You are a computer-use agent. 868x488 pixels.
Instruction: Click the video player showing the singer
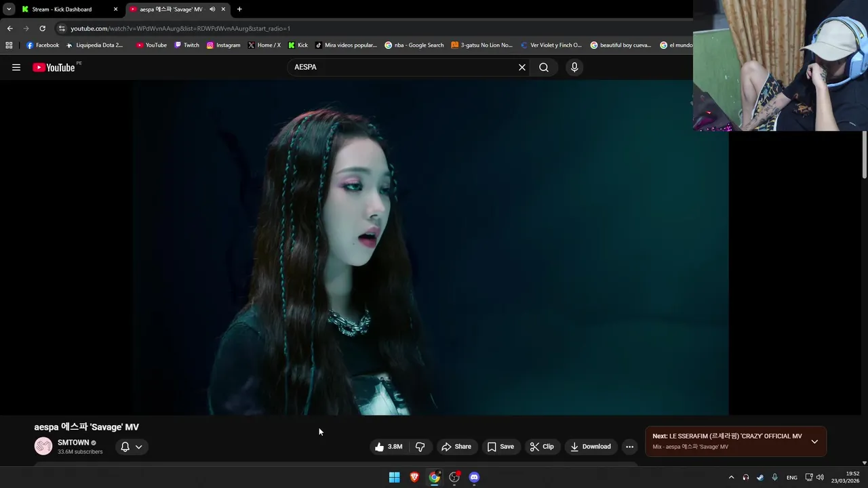point(431,247)
